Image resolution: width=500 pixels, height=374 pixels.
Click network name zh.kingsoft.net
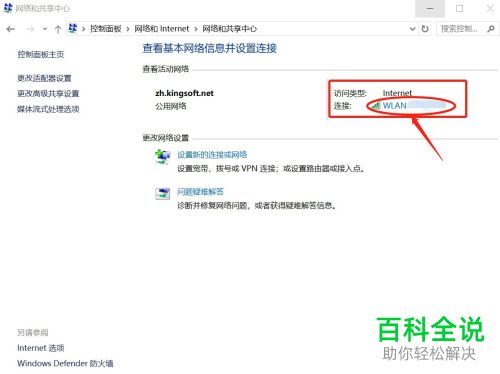pyautogui.click(x=184, y=93)
